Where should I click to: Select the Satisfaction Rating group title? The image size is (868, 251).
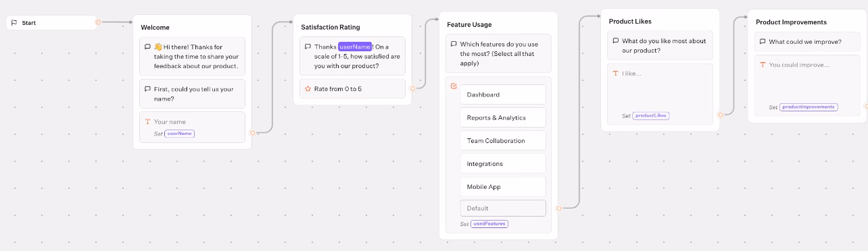[x=331, y=27]
